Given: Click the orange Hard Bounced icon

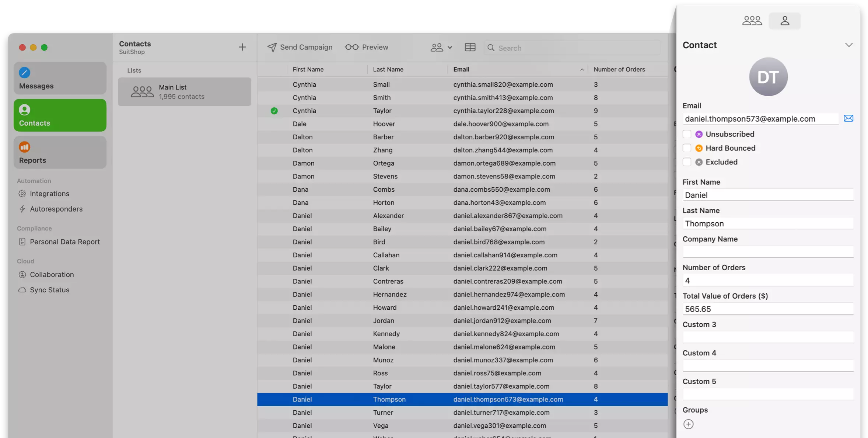Looking at the screenshot, I should (x=699, y=148).
